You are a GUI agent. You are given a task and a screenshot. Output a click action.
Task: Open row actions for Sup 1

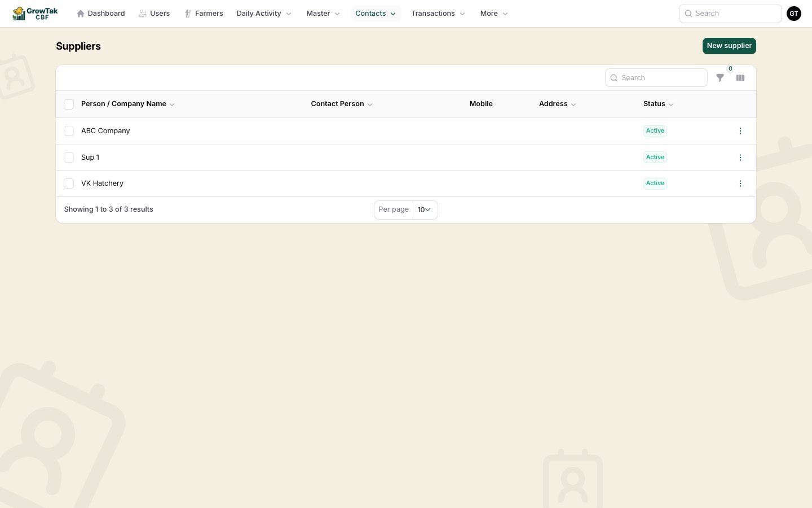[740, 157]
